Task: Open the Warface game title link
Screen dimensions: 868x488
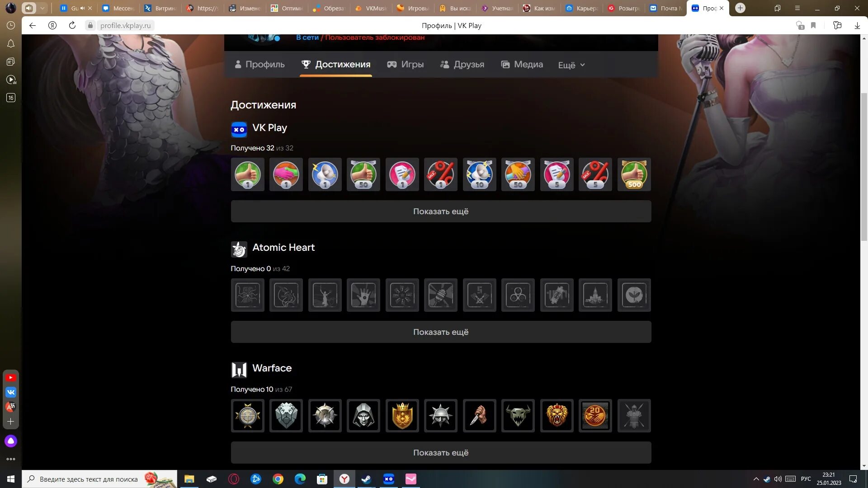Action: (272, 368)
